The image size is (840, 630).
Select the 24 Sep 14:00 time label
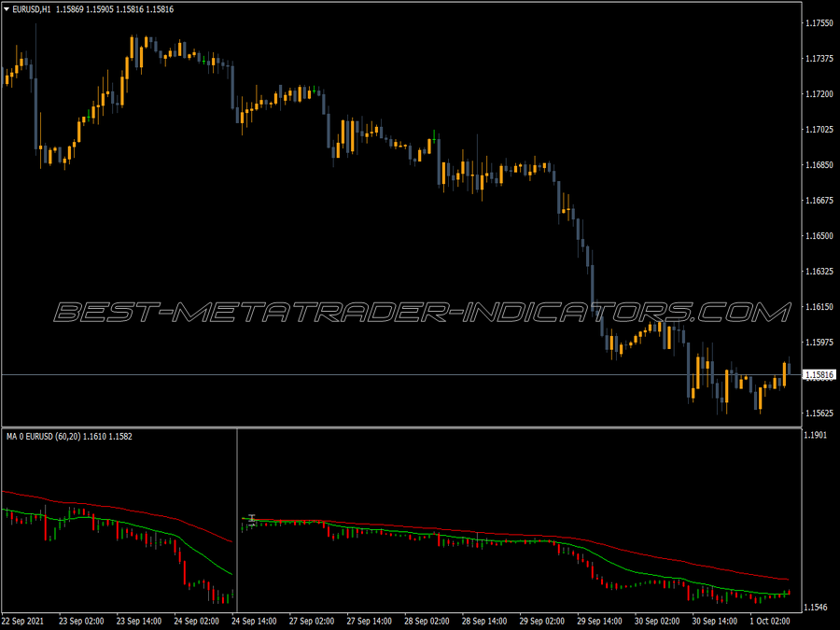(254, 621)
